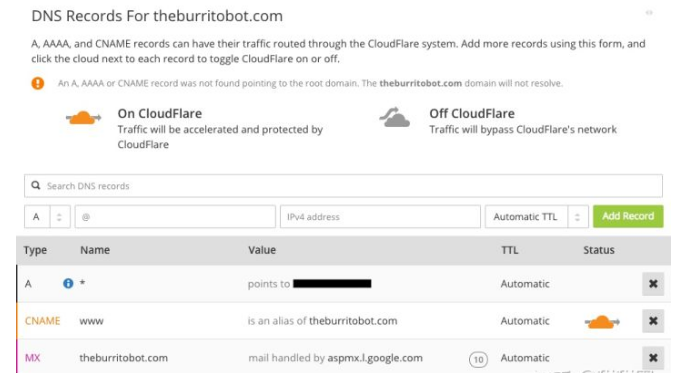689x373 pixels.
Task: Click the Status column header
Action: pyautogui.click(x=598, y=250)
